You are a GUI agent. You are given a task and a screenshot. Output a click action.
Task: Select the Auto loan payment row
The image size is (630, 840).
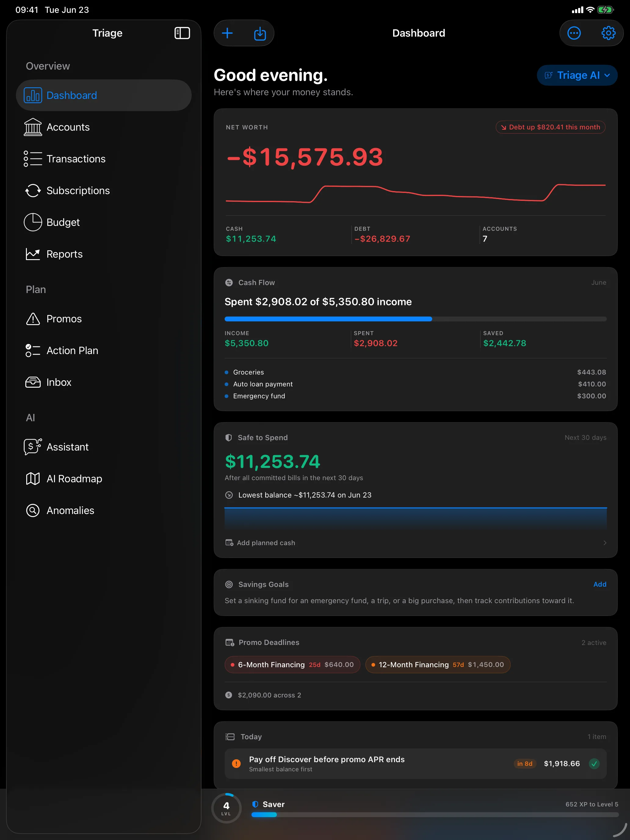pos(415,384)
